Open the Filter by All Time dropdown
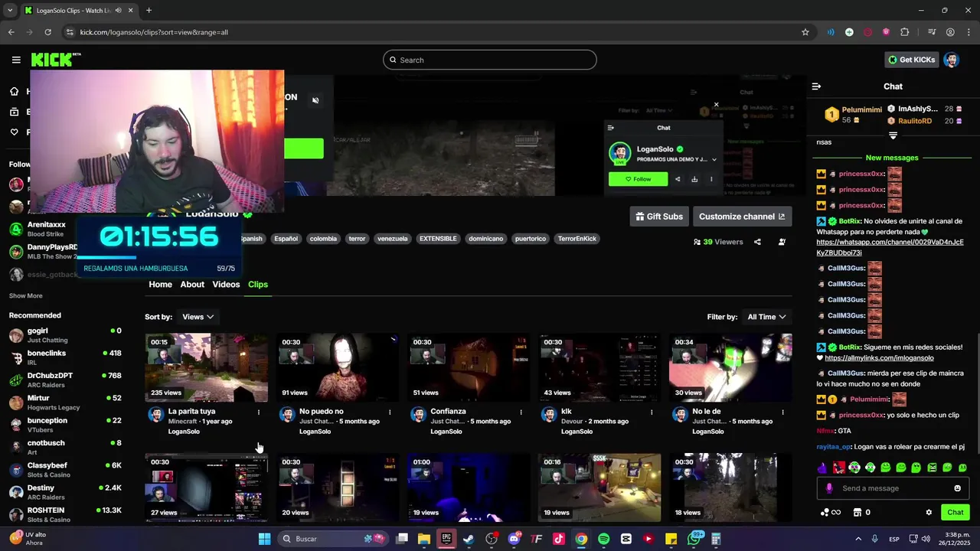Viewport: 980px width, 551px height. (x=766, y=317)
